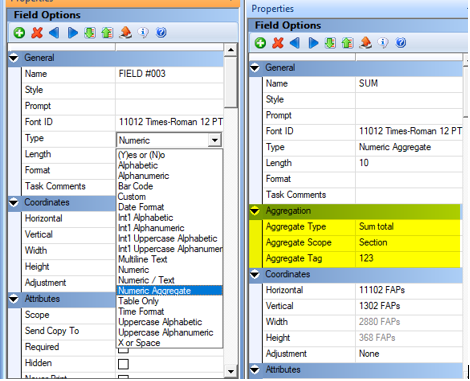This screenshot has height=381, width=470.
Task: Click scroll-down arrow of left panel scrollbar
Action: tap(231, 371)
